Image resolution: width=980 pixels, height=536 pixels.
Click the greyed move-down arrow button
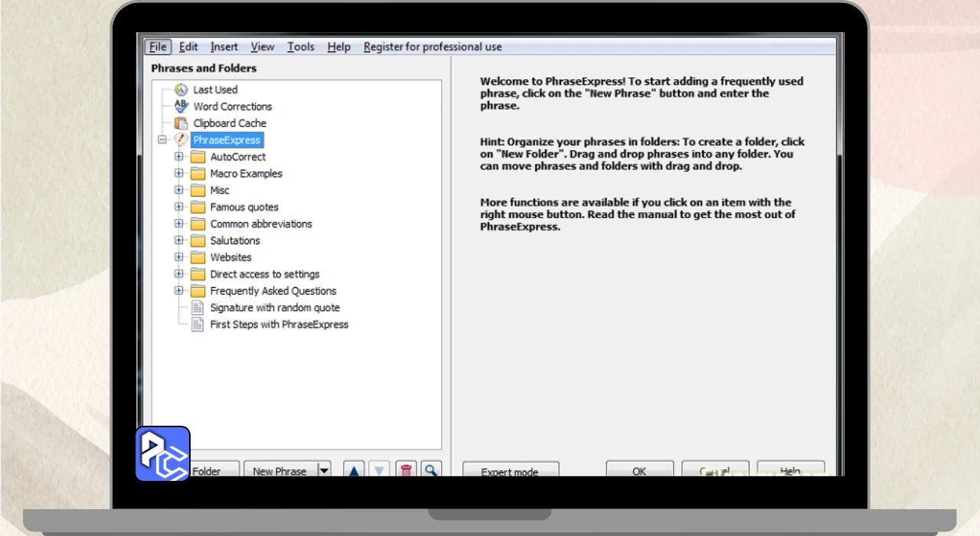point(379,469)
